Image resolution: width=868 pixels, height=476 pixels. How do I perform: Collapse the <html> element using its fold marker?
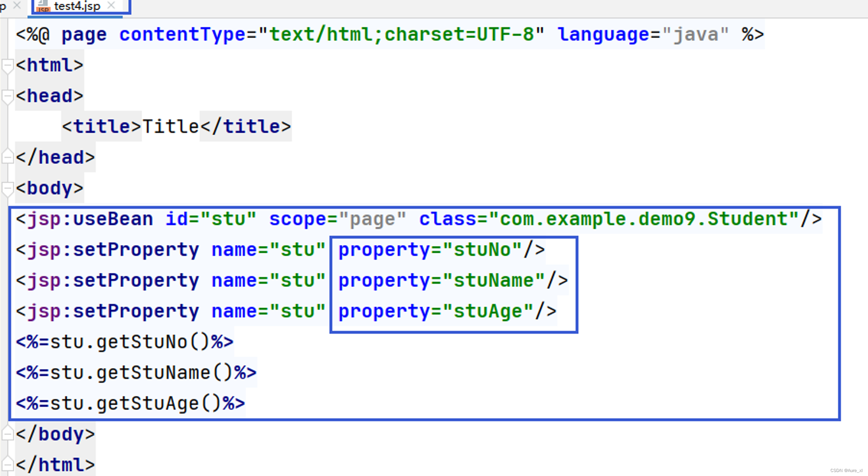pos(7,65)
